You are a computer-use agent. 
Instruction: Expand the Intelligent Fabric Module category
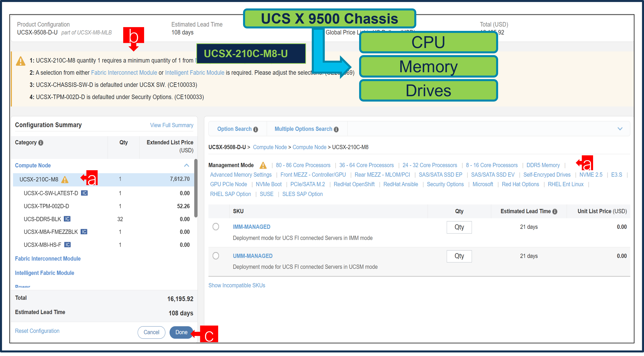44,273
